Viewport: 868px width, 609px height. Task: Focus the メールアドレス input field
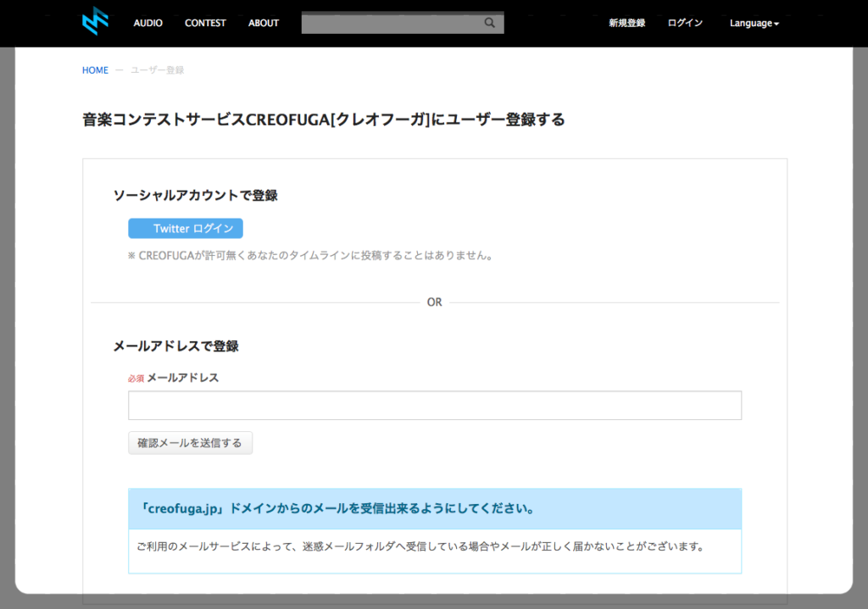435,406
